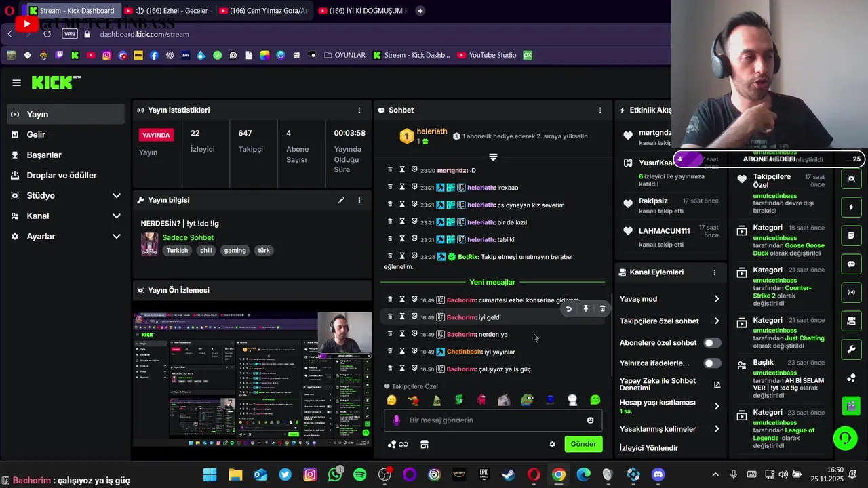Toggle Abonelere özel sohbet switch
This screenshot has height=488, width=868.
712,343
